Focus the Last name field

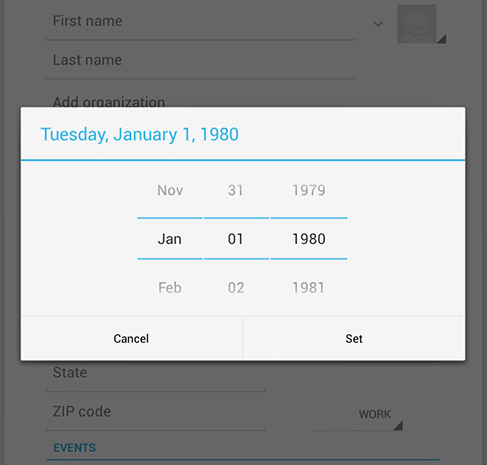coord(201,61)
